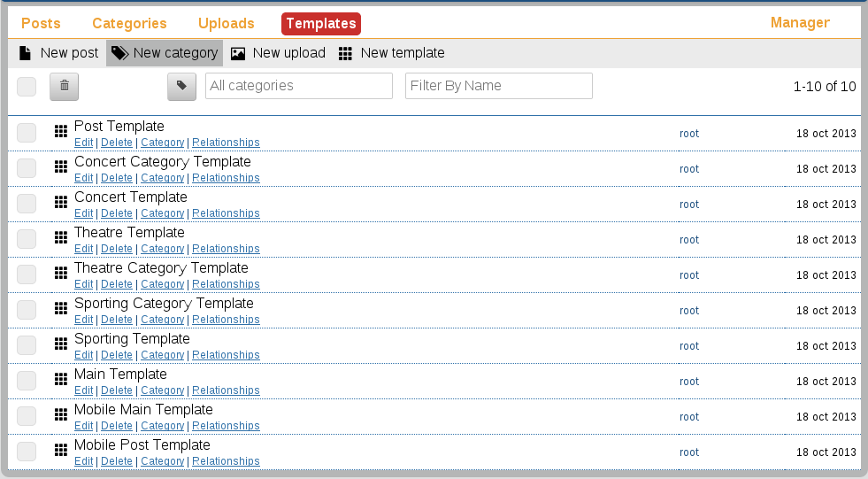This screenshot has width=868, height=479.
Task: Open the All categories dropdown
Action: click(x=299, y=86)
